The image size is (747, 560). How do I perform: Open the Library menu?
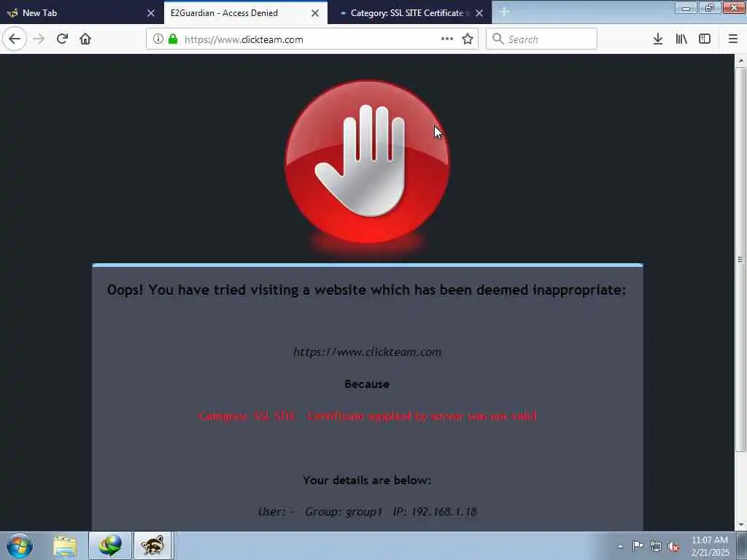(x=681, y=39)
